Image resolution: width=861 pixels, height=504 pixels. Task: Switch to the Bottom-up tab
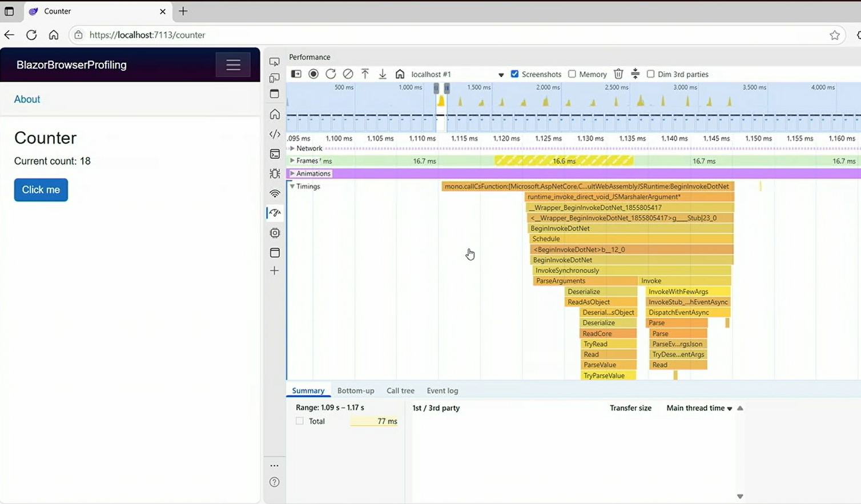pos(355,391)
